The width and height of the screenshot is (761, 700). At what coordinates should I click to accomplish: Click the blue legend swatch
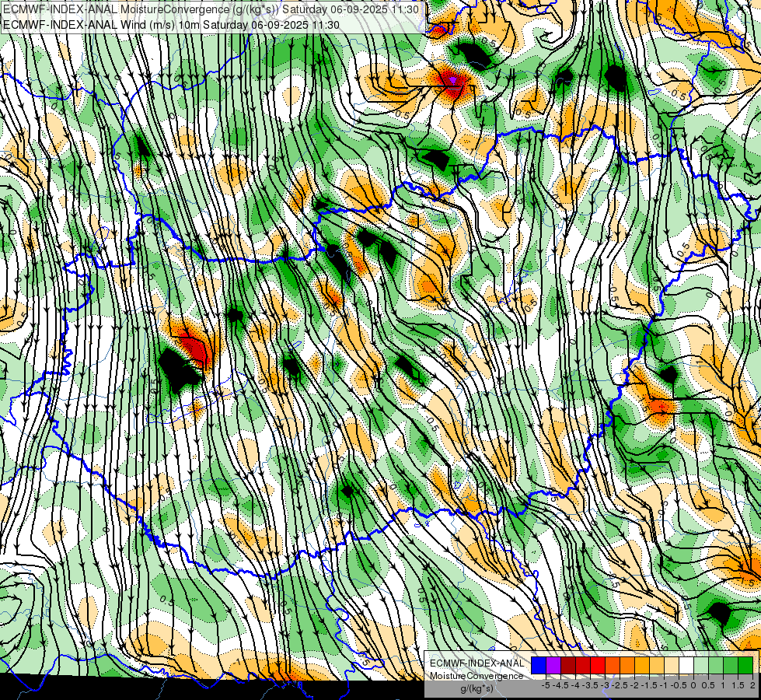tap(539, 665)
